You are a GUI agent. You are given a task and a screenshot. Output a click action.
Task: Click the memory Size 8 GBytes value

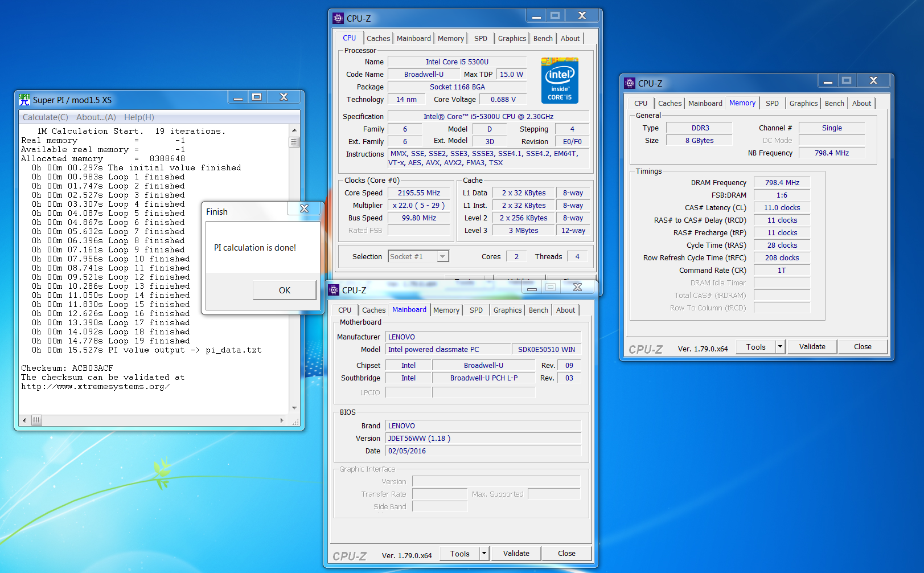(x=700, y=141)
